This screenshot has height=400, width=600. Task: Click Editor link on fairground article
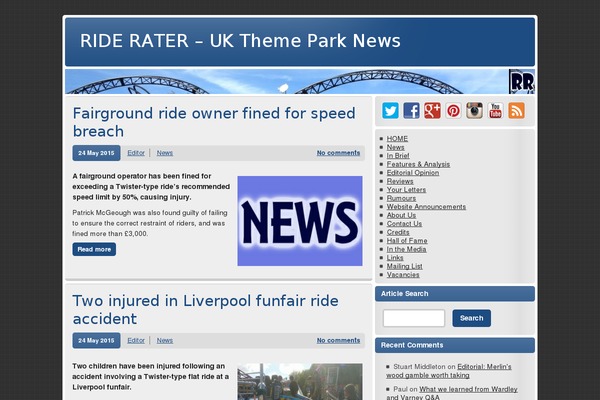pyautogui.click(x=136, y=153)
